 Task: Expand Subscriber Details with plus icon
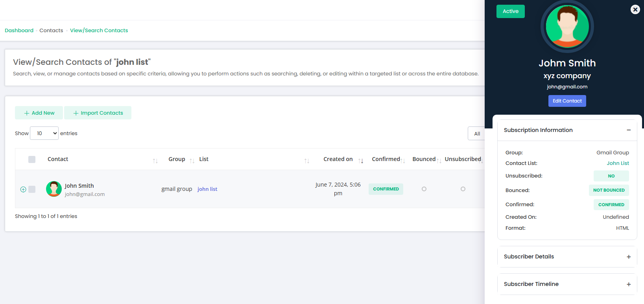(629, 257)
